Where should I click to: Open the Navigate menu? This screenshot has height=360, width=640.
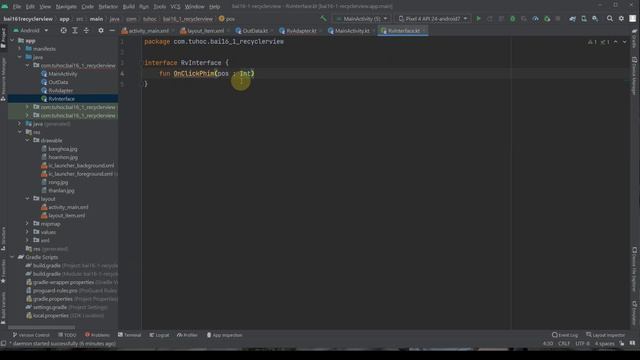coord(66,7)
